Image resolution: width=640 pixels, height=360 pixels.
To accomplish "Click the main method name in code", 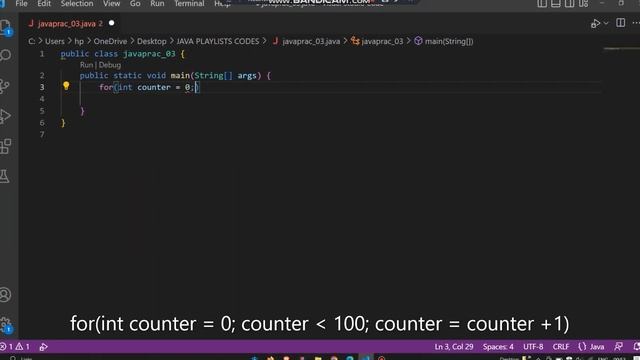I will point(180,76).
